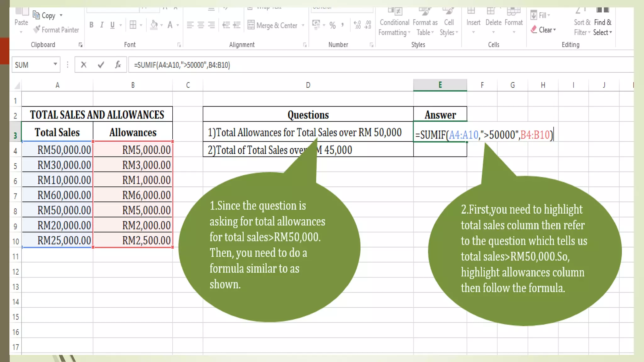Click question 2 Total Sales cell
The image size is (644, 362).
pos(308,150)
